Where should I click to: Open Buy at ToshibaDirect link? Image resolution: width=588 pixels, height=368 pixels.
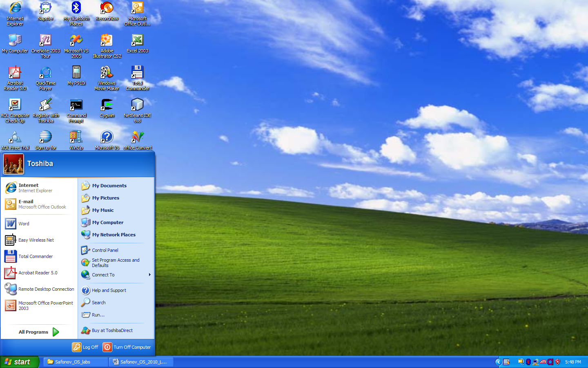tap(116, 330)
